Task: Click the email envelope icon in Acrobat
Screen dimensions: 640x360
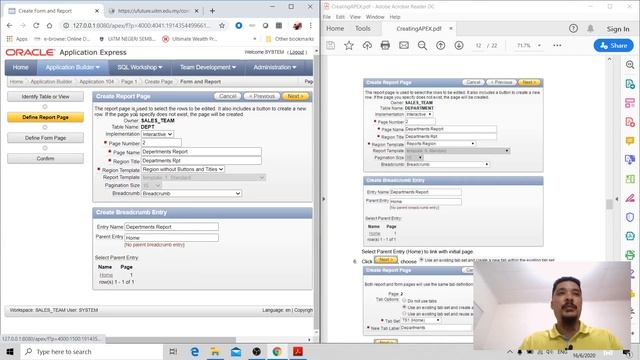Action: [x=404, y=45]
